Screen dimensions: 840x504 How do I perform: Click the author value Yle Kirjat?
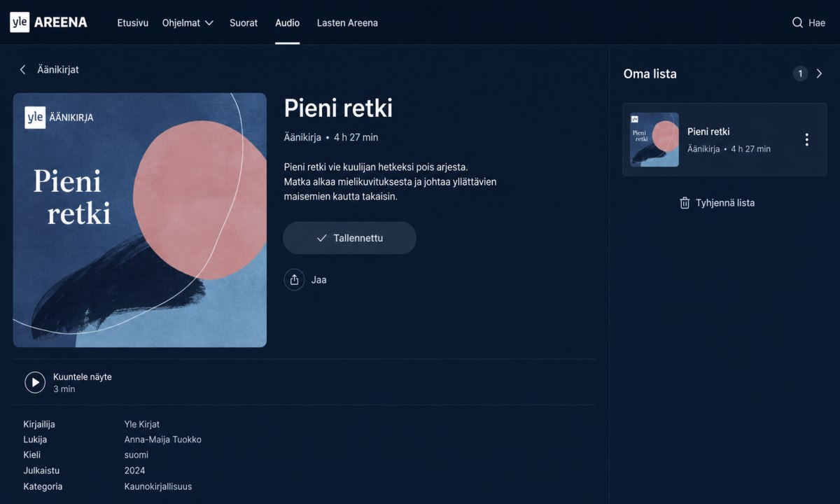pyautogui.click(x=142, y=424)
